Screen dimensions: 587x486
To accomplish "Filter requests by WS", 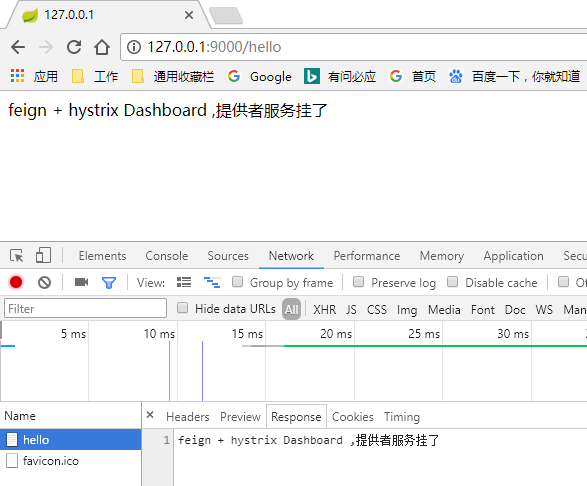I will click(544, 310).
